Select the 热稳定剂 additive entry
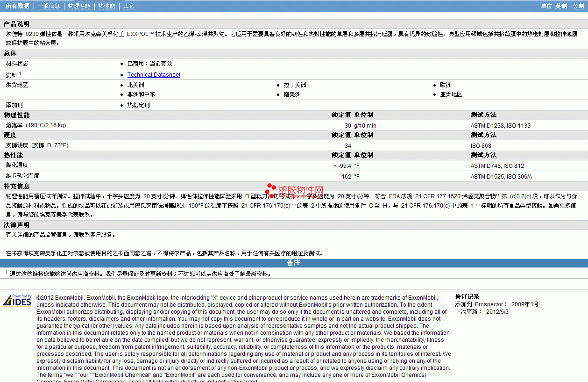This screenshot has height=382, width=588. coord(139,105)
